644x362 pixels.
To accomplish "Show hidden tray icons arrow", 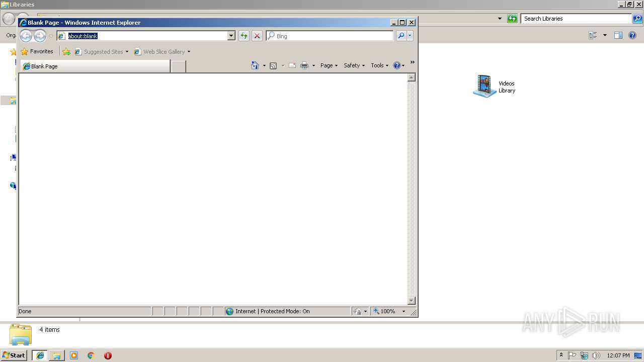I will pyautogui.click(x=561, y=355).
